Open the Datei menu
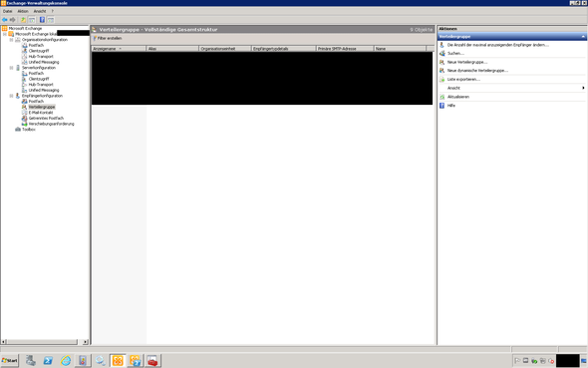The height and width of the screenshot is (368, 588). [8, 11]
